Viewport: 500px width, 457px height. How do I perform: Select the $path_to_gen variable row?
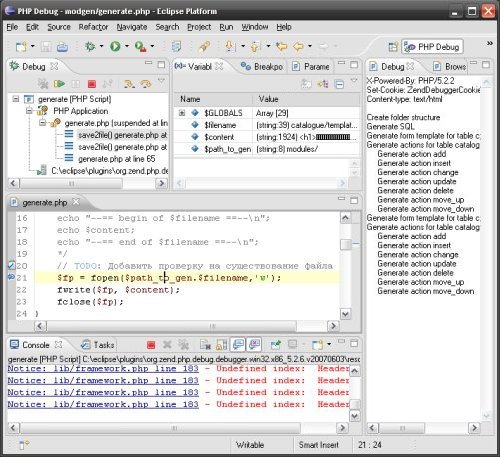coord(267,149)
